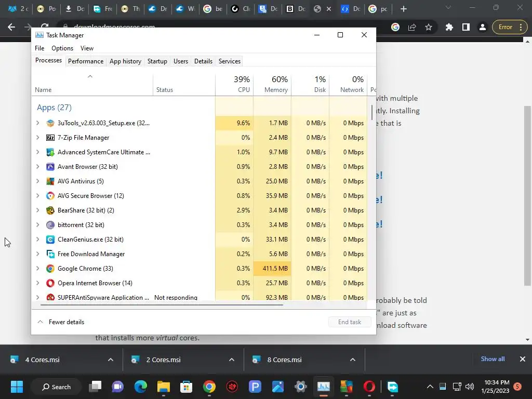Expand the Google Chrome (33) group
Image resolution: width=532 pixels, height=399 pixels.
(x=37, y=269)
